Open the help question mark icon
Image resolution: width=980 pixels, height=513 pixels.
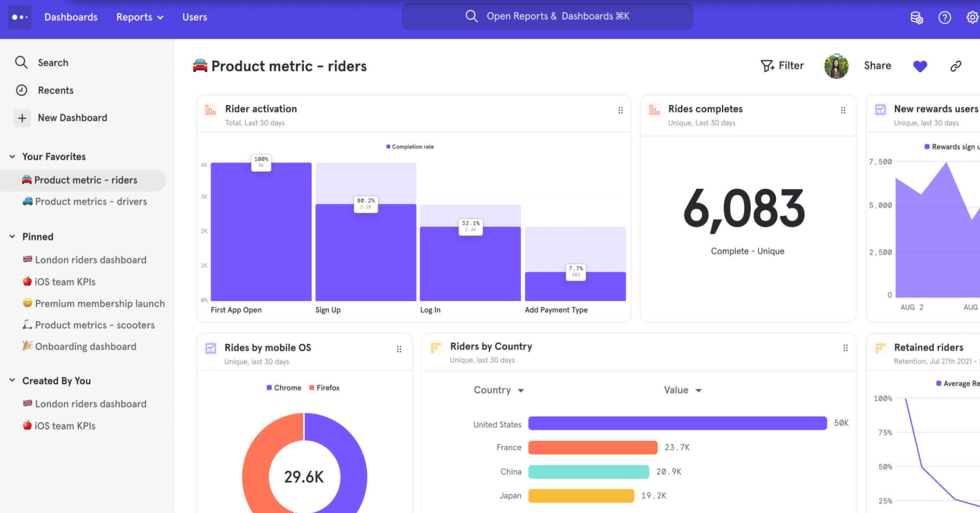click(944, 18)
